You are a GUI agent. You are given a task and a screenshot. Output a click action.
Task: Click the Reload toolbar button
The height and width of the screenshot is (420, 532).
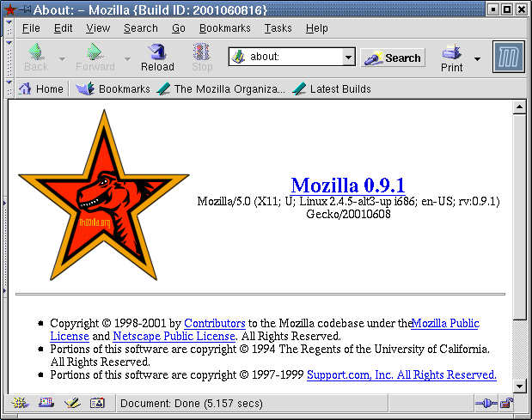click(x=156, y=58)
